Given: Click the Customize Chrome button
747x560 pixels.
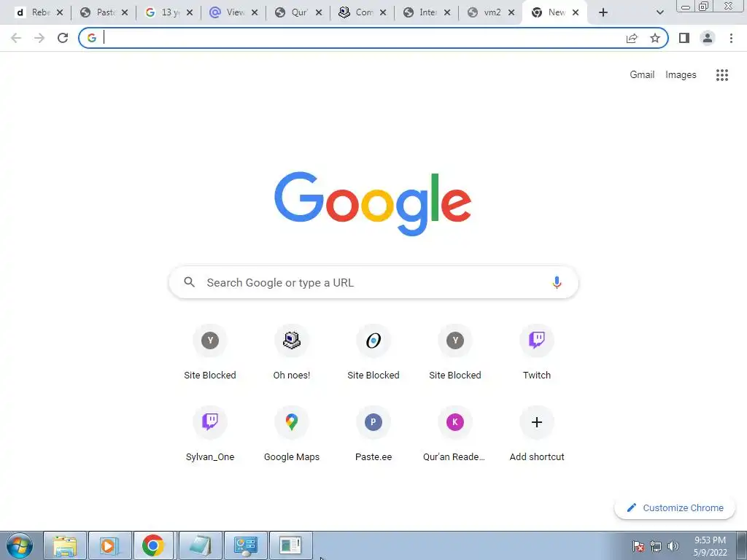Looking at the screenshot, I should coord(675,507).
